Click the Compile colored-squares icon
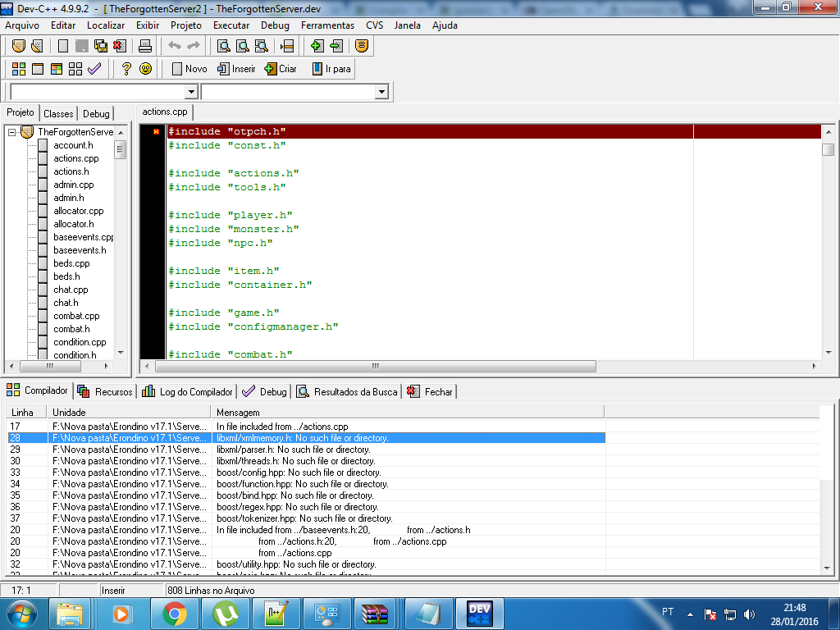This screenshot has width=840, height=630. pyautogui.click(x=19, y=69)
